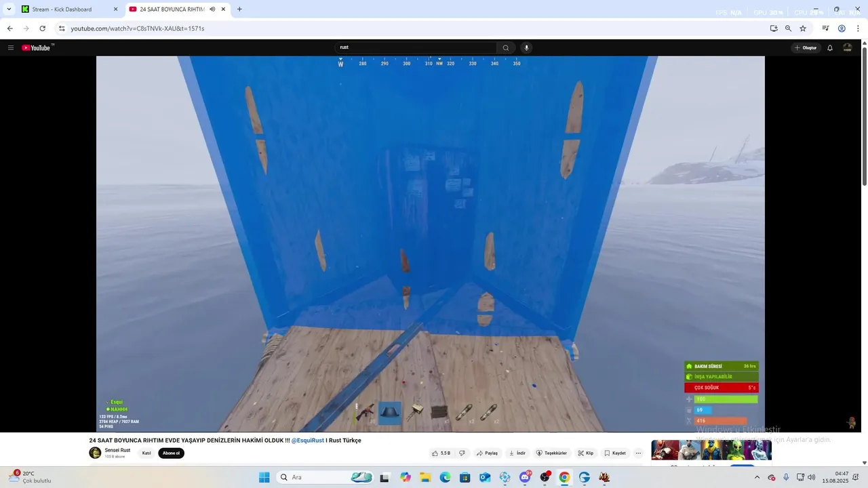
Task: Open the tray microphone icon
Action: (x=786, y=477)
